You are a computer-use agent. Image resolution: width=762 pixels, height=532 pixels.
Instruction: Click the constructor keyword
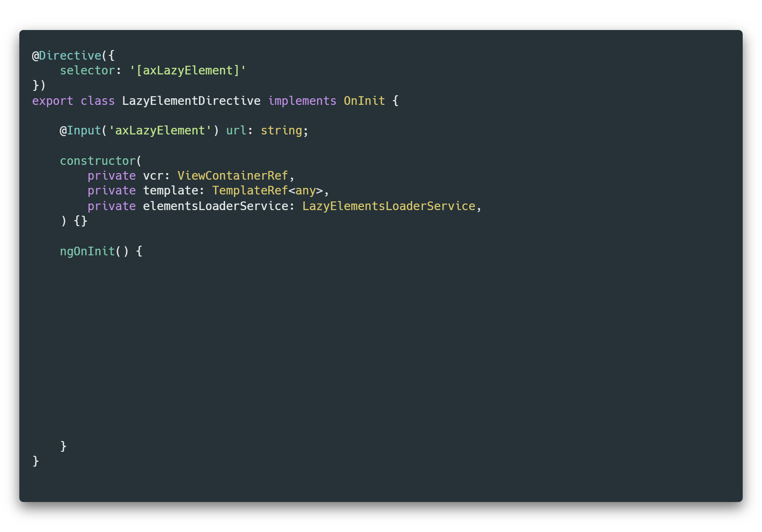click(98, 161)
